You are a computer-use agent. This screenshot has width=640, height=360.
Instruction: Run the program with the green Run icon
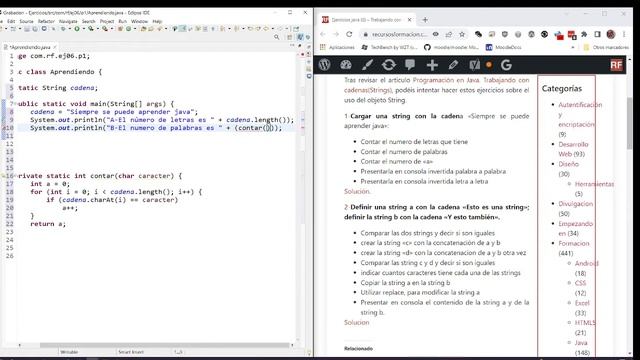click(x=77, y=29)
